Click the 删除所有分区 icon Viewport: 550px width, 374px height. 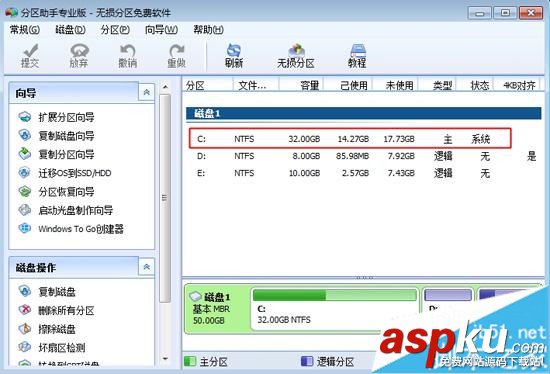tap(25, 310)
